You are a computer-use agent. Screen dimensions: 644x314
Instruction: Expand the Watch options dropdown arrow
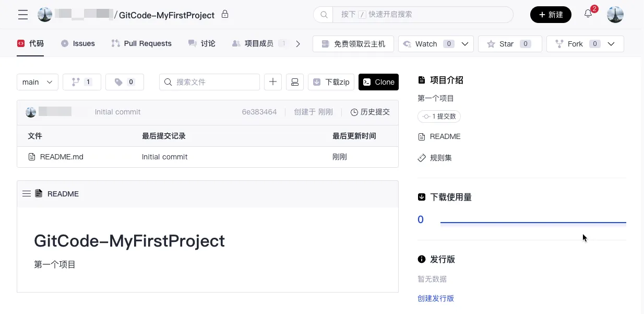pos(465,44)
